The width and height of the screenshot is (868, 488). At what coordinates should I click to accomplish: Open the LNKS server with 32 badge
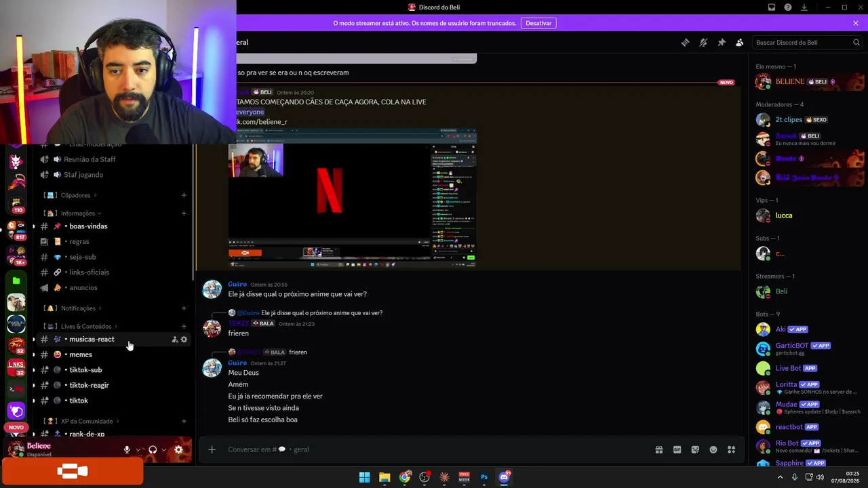16,367
